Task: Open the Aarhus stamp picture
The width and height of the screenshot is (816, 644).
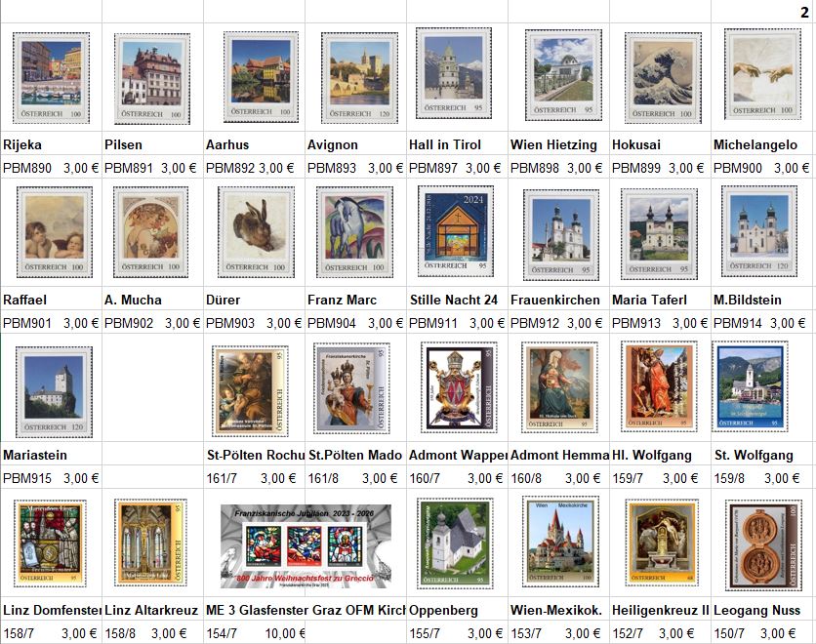Action: point(261,77)
